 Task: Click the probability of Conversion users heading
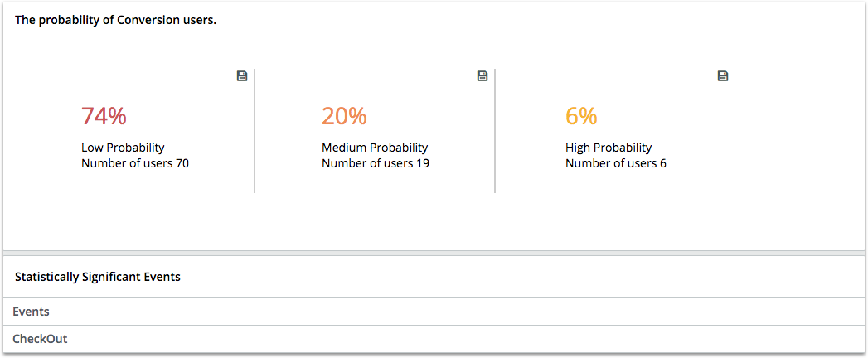[115, 20]
